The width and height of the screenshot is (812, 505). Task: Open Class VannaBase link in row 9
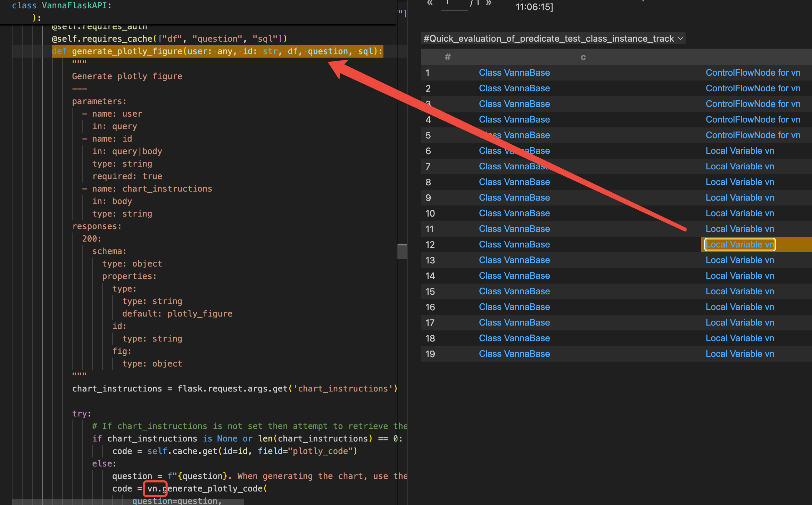pos(514,197)
